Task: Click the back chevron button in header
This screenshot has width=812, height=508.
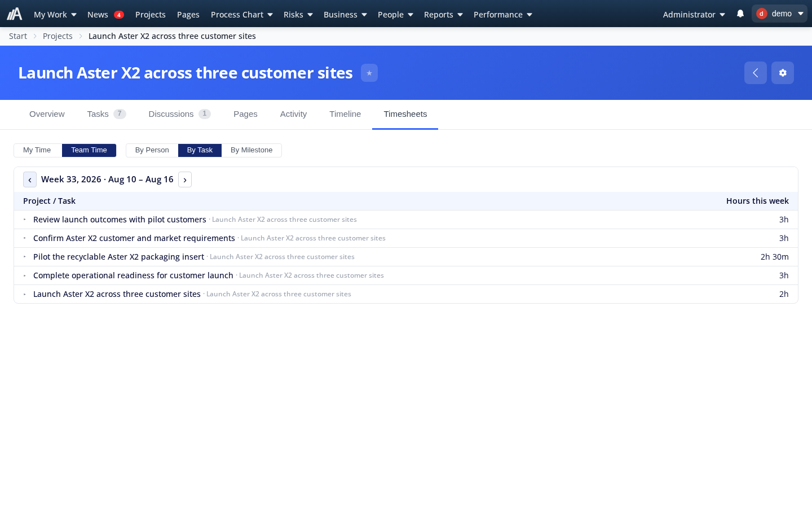Action: [x=756, y=73]
